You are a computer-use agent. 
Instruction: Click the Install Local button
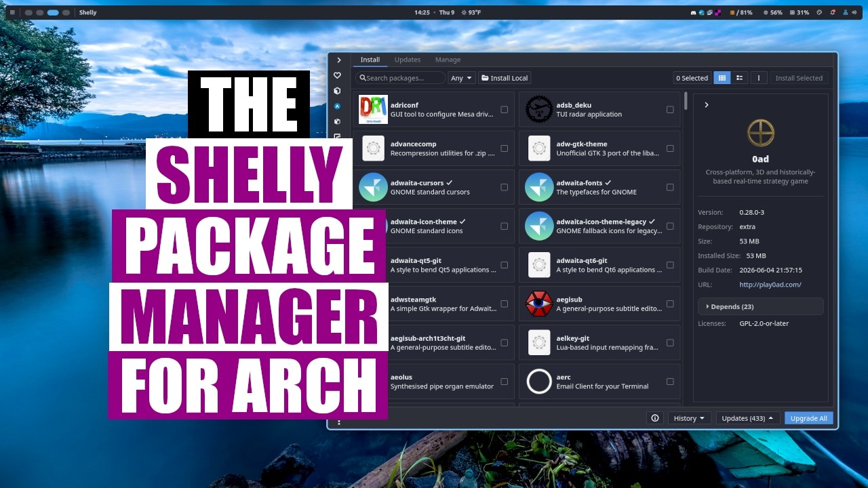tap(505, 78)
